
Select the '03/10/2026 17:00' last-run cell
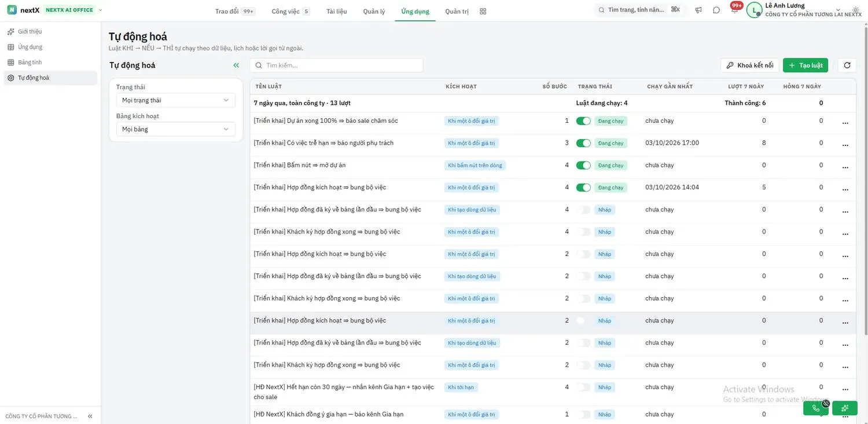coord(672,143)
